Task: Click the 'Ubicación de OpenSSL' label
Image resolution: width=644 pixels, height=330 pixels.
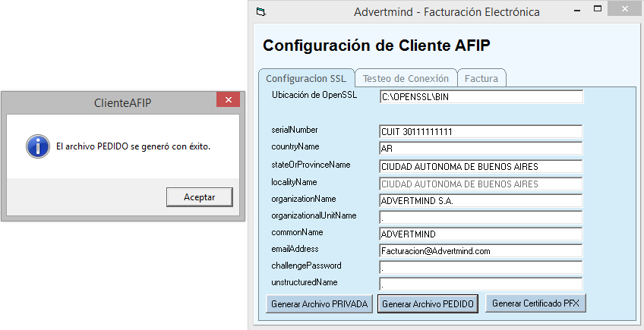Action: coord(314,95)
